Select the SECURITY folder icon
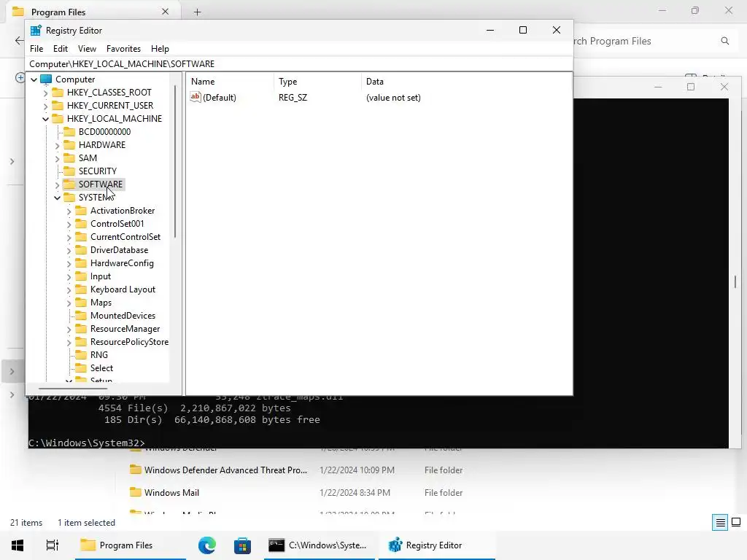Screen dimensions: 747x560 click(x=69, y=171)
